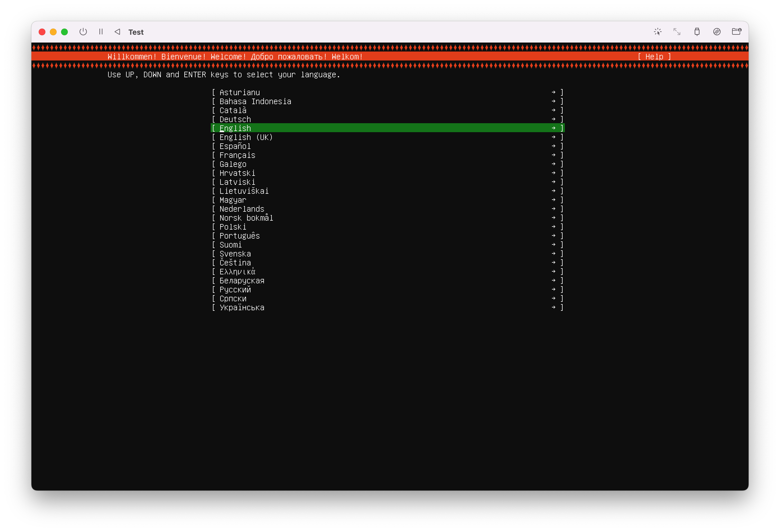The width and height of the screenshot is (780, 532).
Task: Click the yellow minimize window button
Action: click(53, 32)
